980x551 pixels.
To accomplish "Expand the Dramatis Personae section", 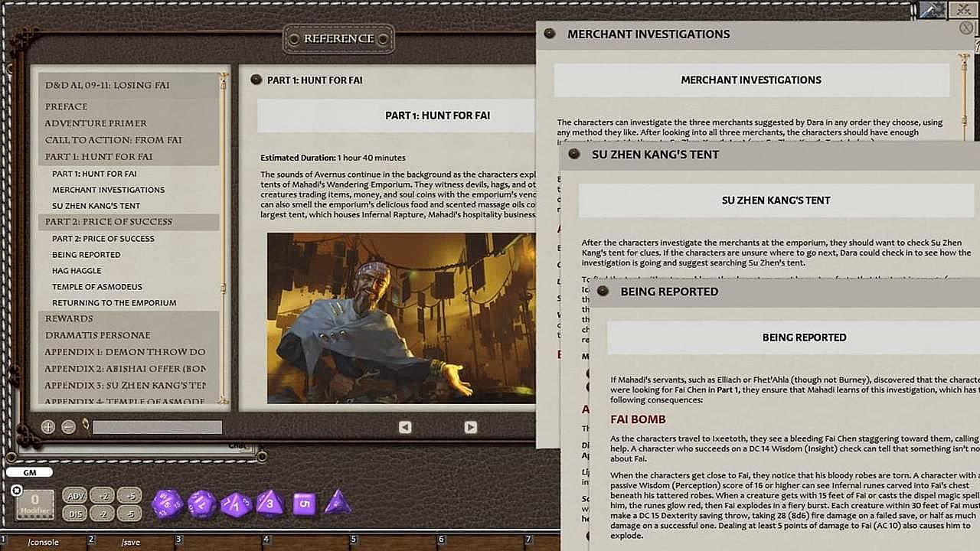I will (129, 335).
